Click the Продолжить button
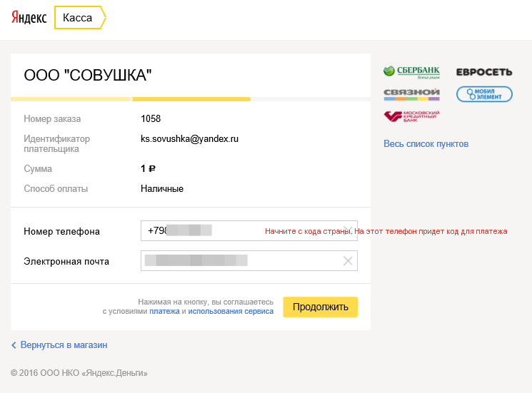 coord(321,307)
